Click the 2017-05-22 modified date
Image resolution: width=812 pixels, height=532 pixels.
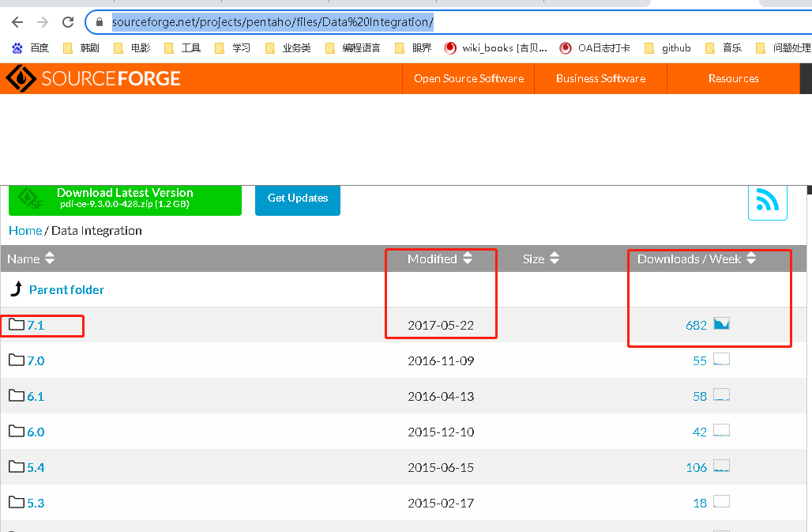441,326
